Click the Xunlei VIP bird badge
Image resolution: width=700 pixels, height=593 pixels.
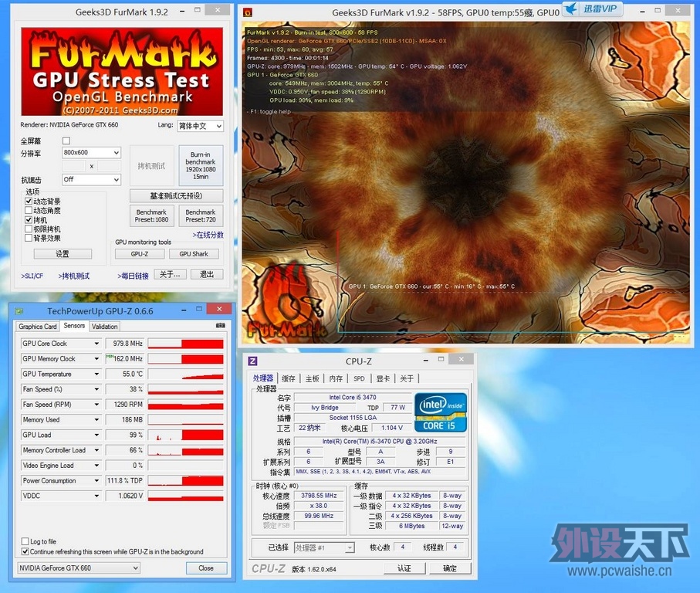(592, 9)
